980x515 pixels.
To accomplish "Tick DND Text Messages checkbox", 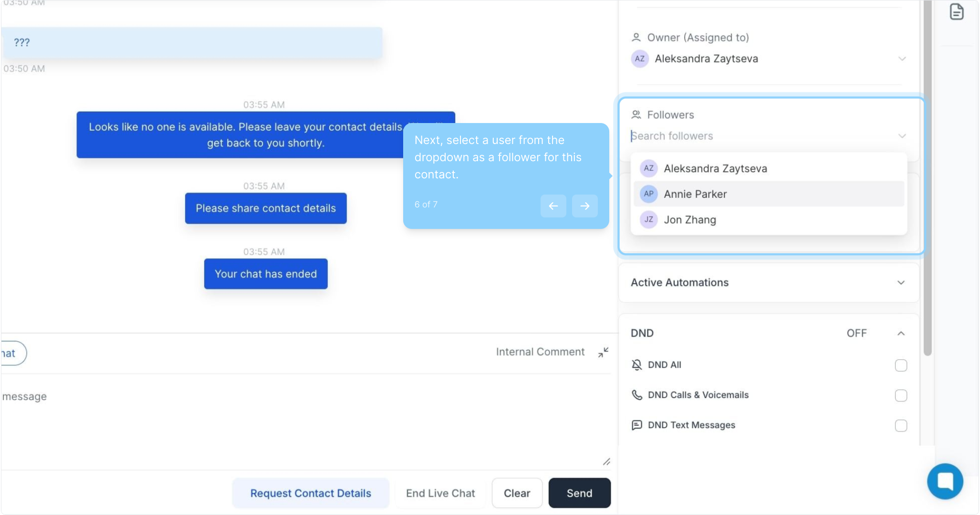I will tap(900, 425).
